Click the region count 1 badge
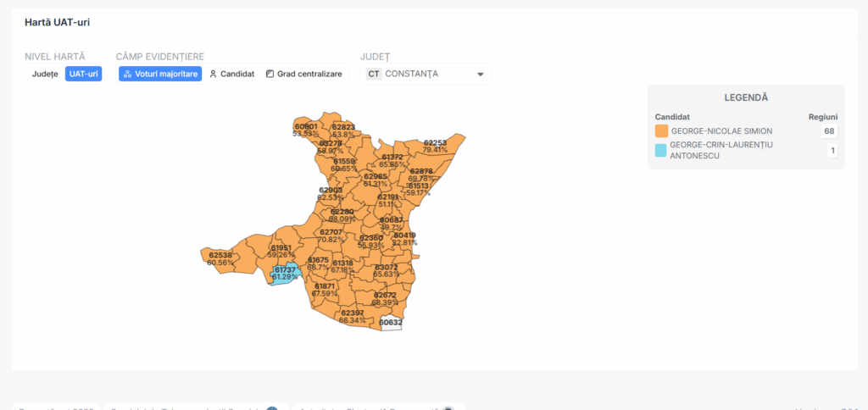Image resolution: width=868 pixels, height=410 pixels. tap(832, 151)
